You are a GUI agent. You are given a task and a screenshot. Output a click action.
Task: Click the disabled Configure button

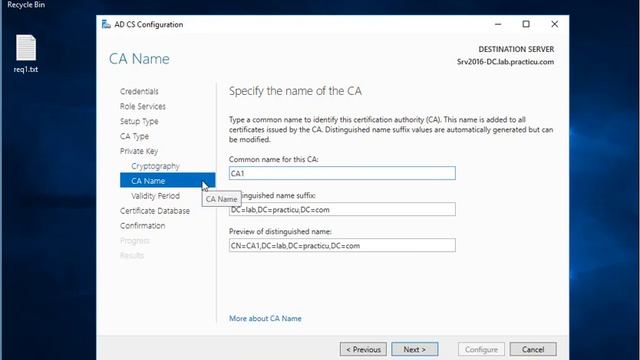click(481, 349)
